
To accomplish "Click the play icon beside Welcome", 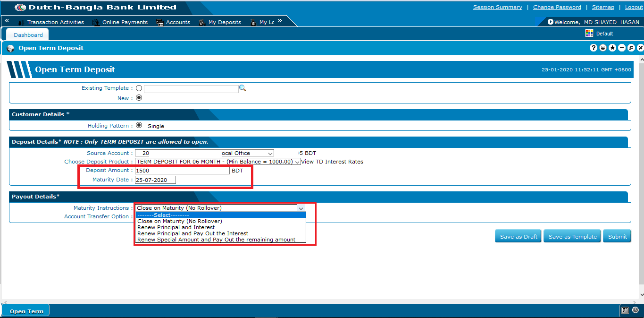I will point(550,22).
